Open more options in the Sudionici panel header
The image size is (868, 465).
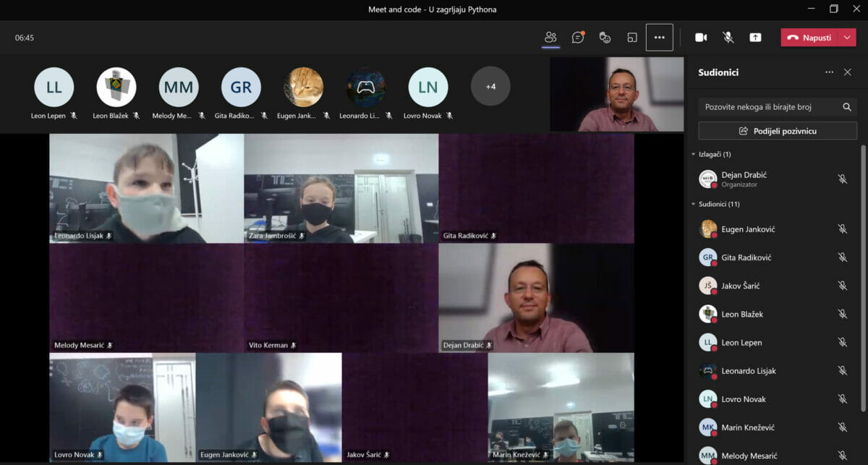[x=829, y=72]
